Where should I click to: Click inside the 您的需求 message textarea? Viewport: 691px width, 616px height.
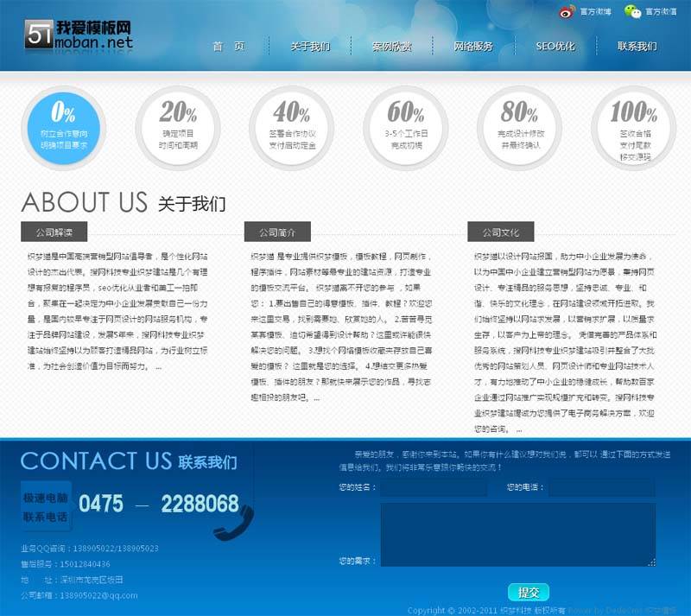pos(517,534)
